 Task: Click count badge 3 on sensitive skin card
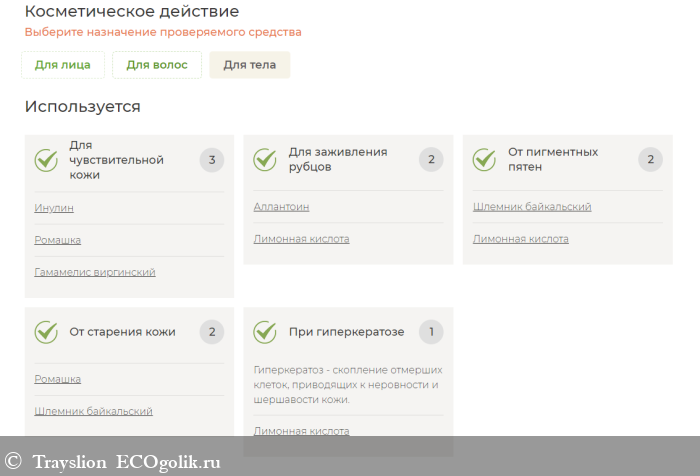pos(211,160)
